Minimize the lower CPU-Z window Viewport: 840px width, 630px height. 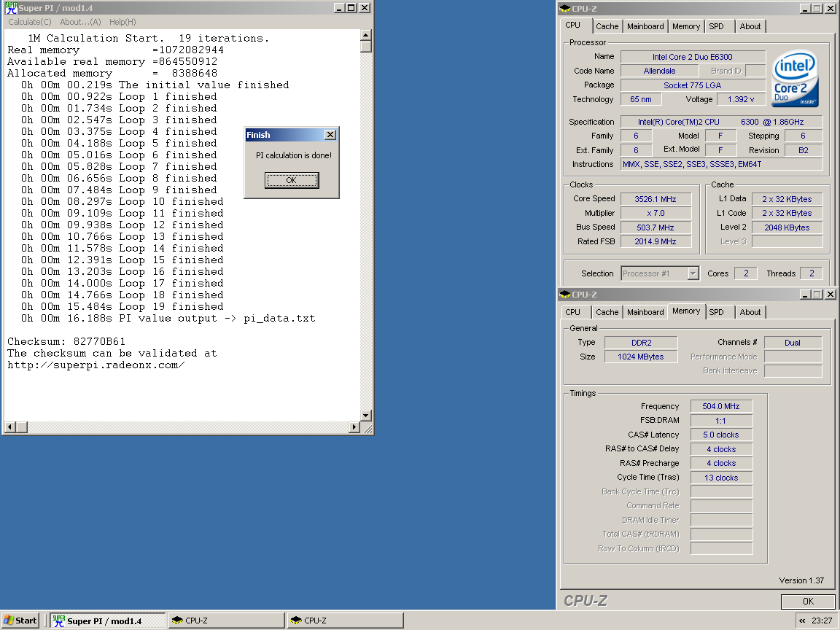pos(806,295)
